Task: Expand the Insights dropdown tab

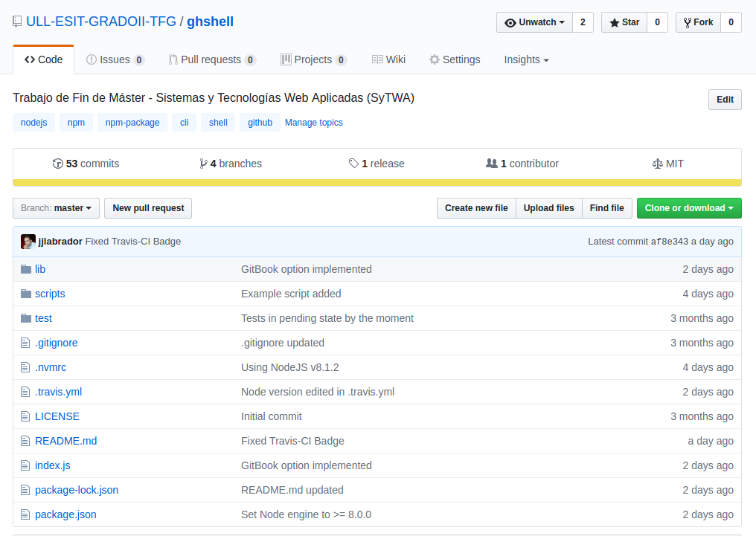Action: point(527,59)
